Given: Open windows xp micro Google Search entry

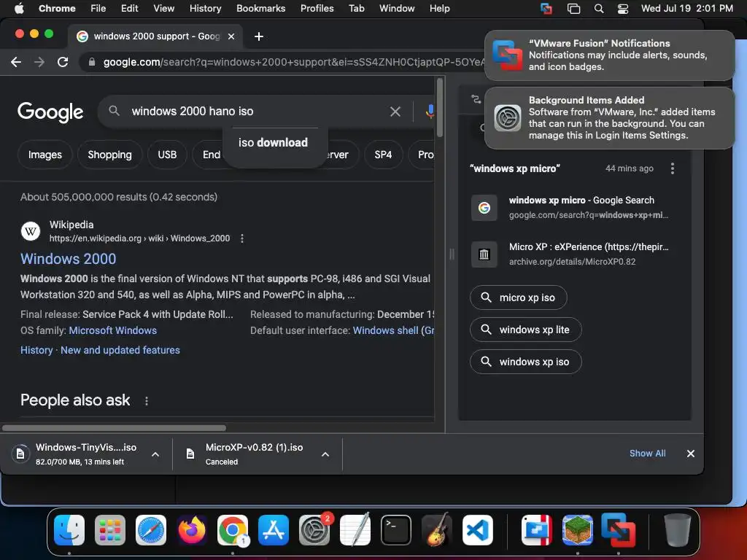Looking at the screenshot, I should tap(570, 207).
